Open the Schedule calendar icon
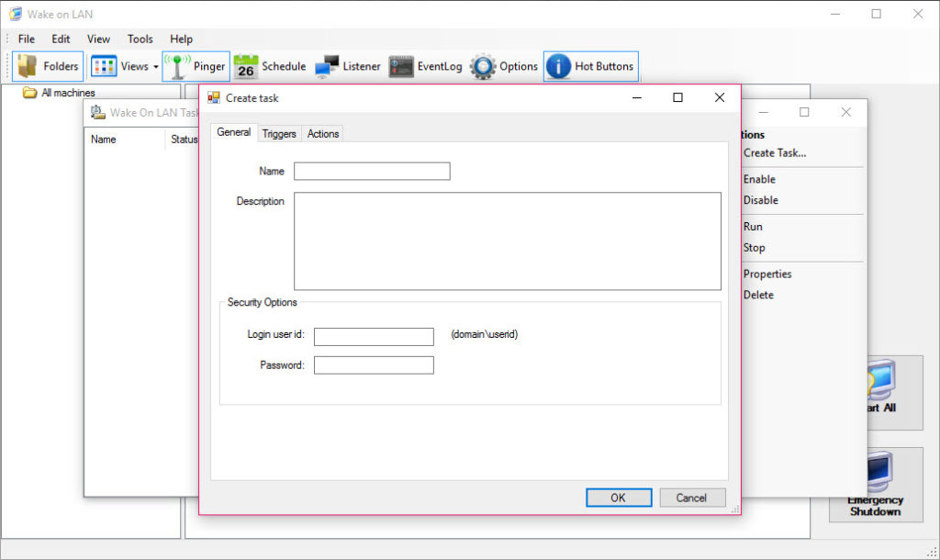The image size is (940, 560). point(246,66)
